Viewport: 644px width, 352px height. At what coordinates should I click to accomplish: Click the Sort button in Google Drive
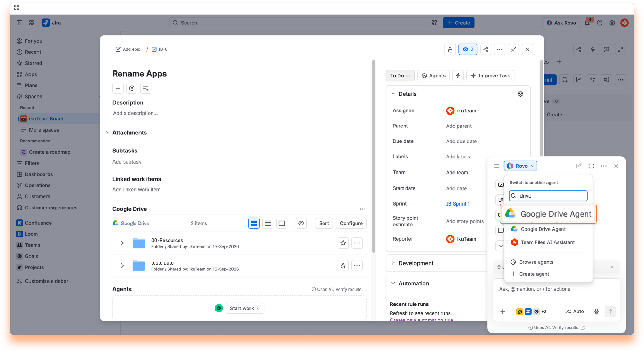(x=324, y=223)
